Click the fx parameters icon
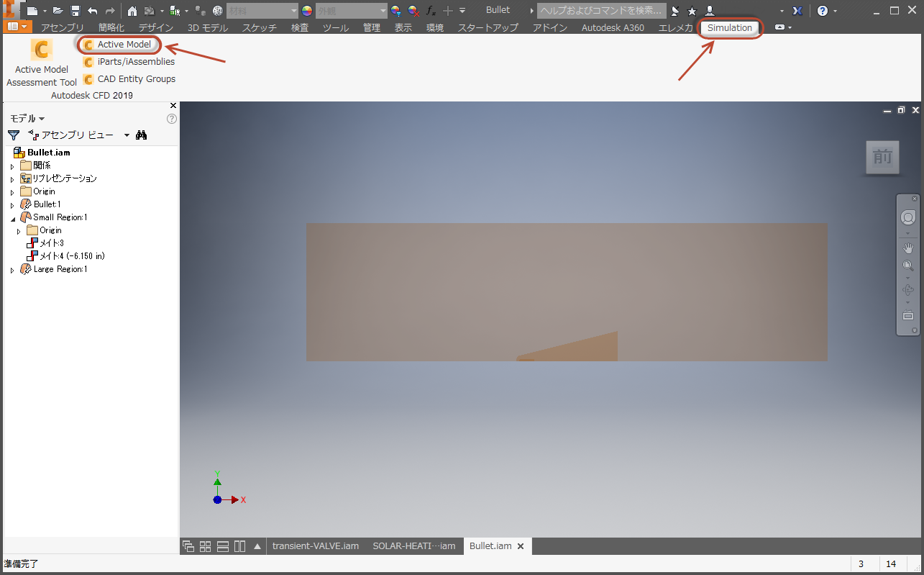 point(431,11)
